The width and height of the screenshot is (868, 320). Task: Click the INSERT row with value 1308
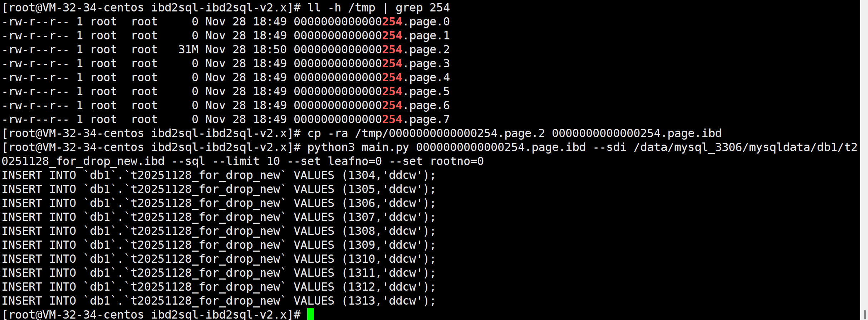pyautogui.click(x=219, y=231)
